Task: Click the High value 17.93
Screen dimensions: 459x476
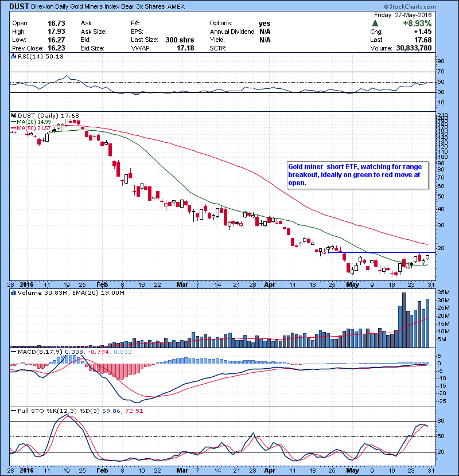Action: point(56,32)
